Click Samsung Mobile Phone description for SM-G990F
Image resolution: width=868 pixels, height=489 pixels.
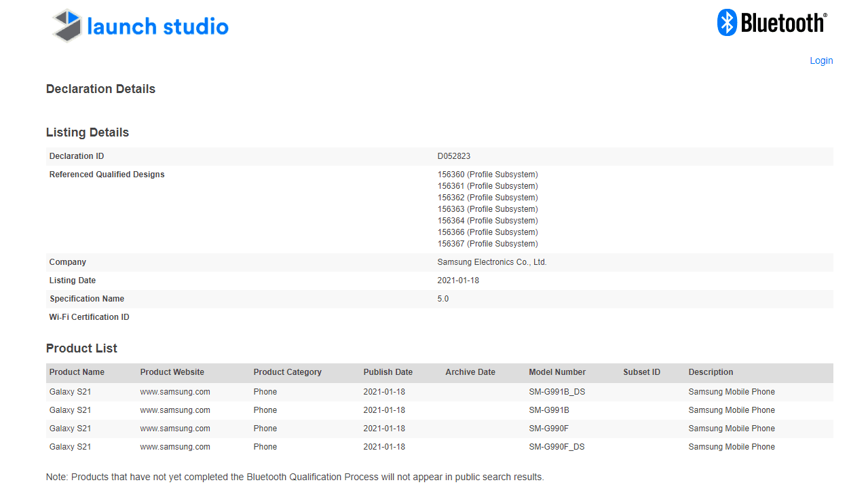point(732,429)
